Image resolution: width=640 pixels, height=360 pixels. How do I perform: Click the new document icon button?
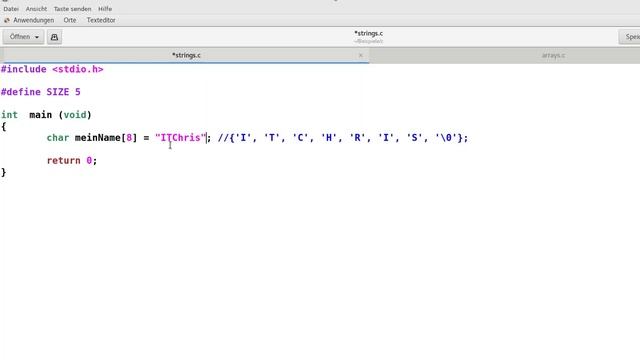(x=54, y=37)
